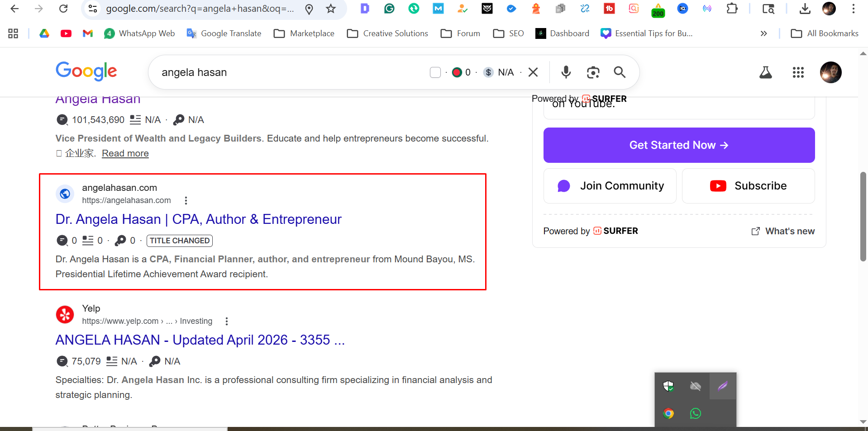Click the browser back arrow

click(x=14, y=9)
